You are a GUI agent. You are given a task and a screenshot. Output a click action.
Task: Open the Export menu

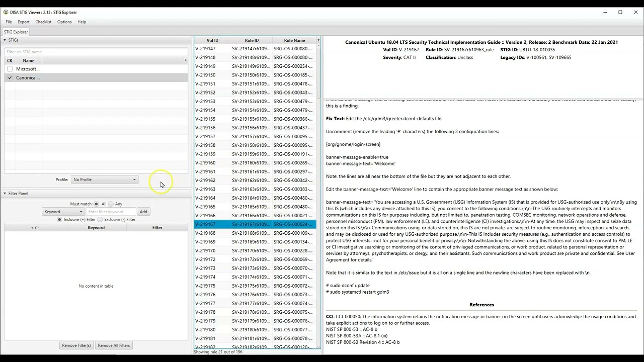(24, 22)
